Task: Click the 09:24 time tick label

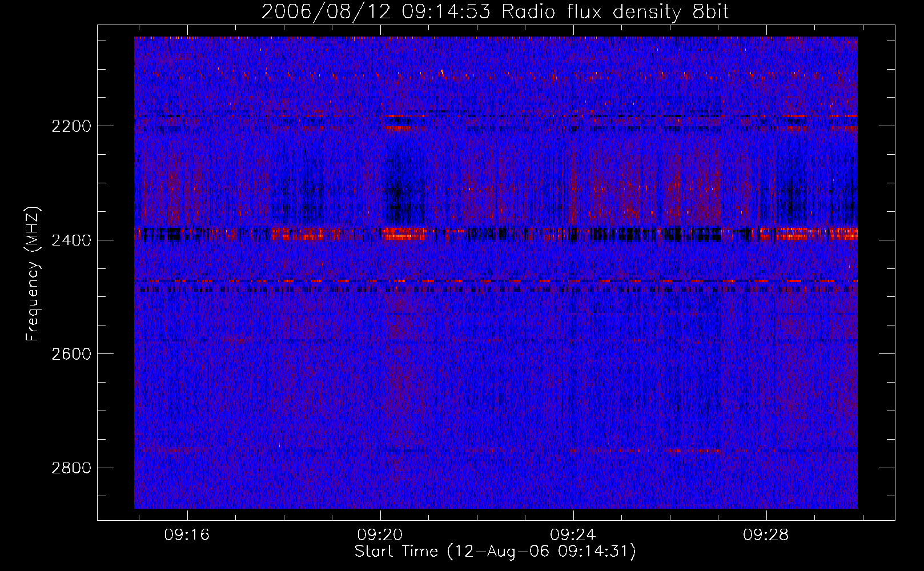Action: [573, 535]
